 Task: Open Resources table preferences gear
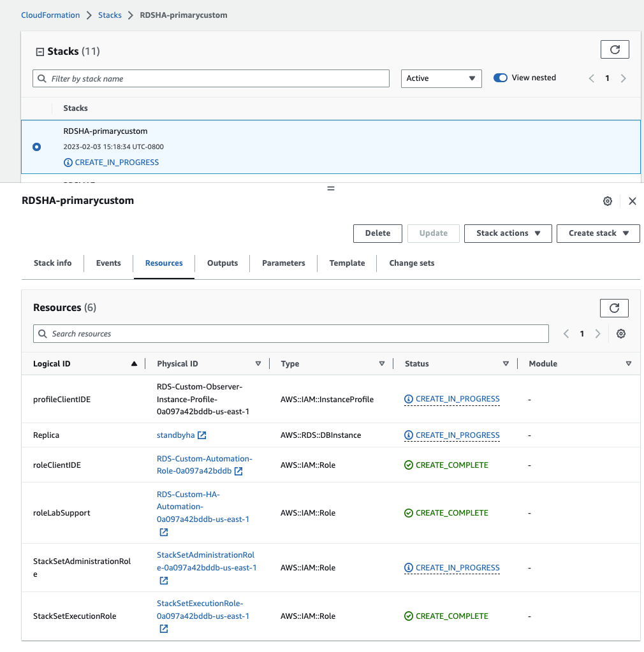[620, 333]
